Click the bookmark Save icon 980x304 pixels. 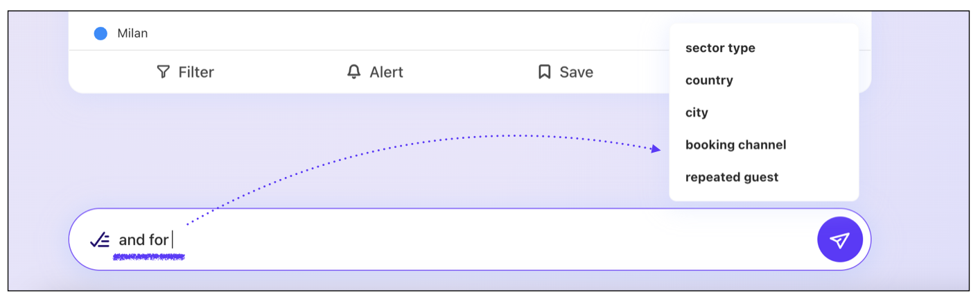(x=545, y=72)
